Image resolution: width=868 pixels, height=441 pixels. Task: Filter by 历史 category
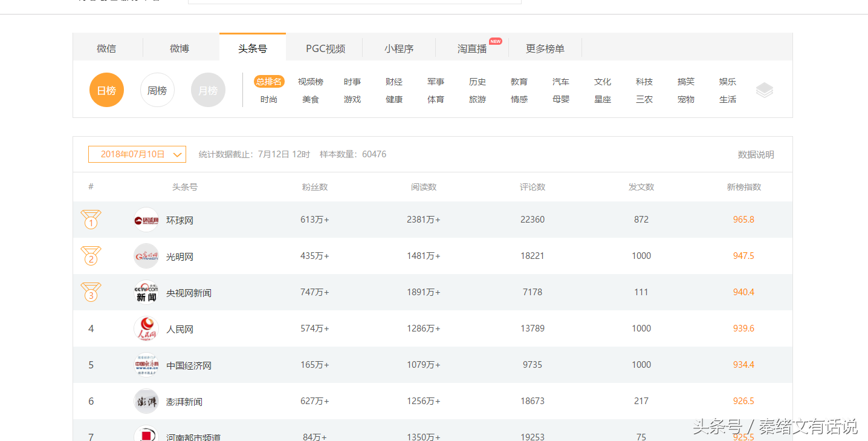478,82
